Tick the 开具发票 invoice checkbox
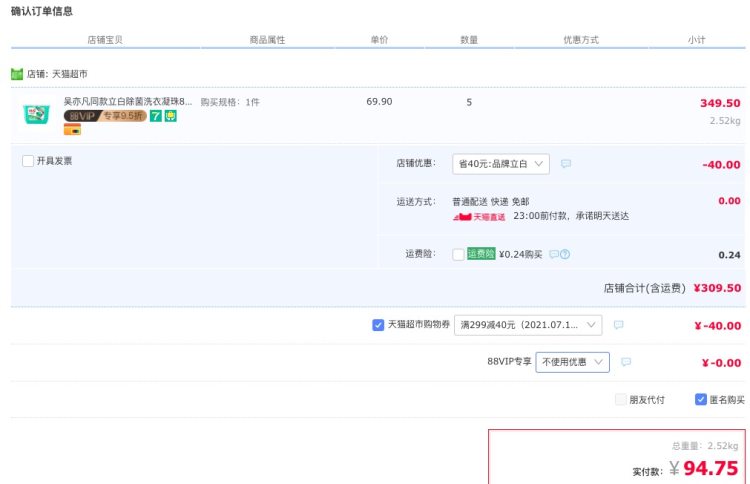The height and width of the screenshot is (484, 750). click(28, 161)
